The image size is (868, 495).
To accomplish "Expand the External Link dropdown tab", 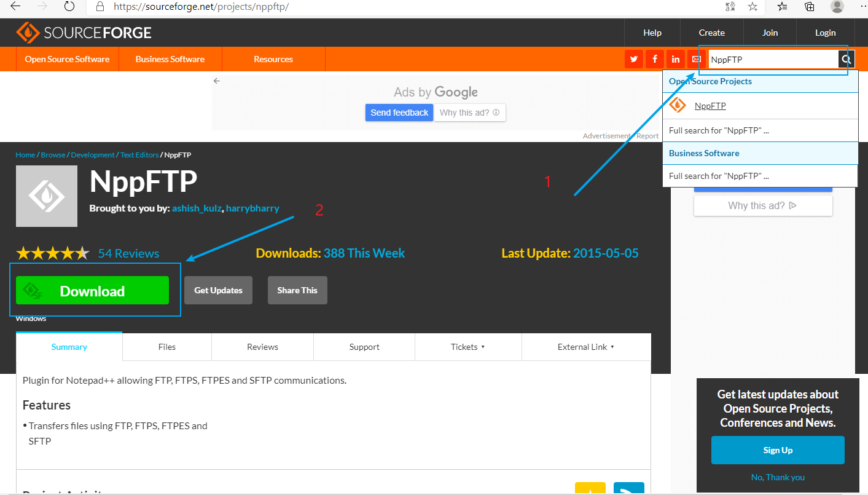I will point(586,347).
